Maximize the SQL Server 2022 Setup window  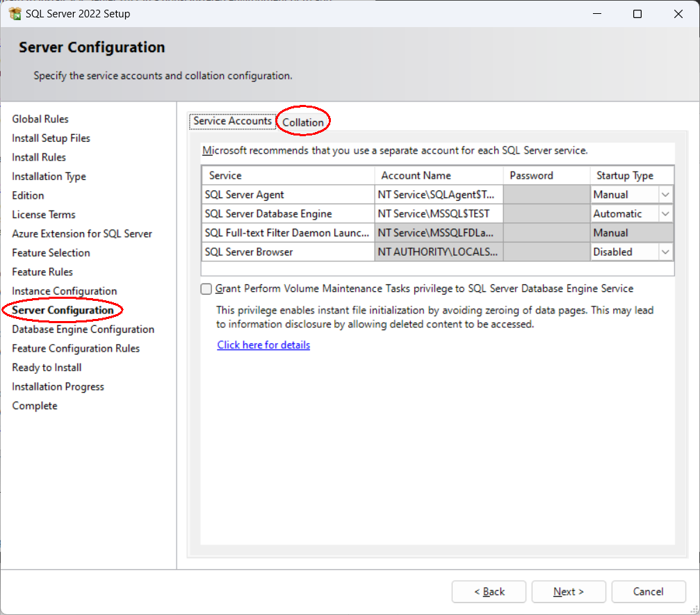click(637, 14)
